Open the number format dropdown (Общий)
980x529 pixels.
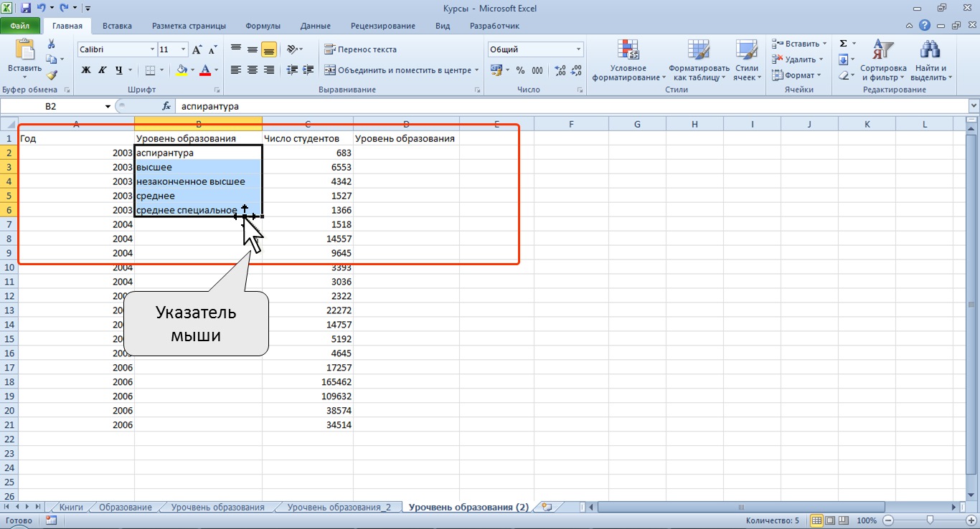coord(579,49)
